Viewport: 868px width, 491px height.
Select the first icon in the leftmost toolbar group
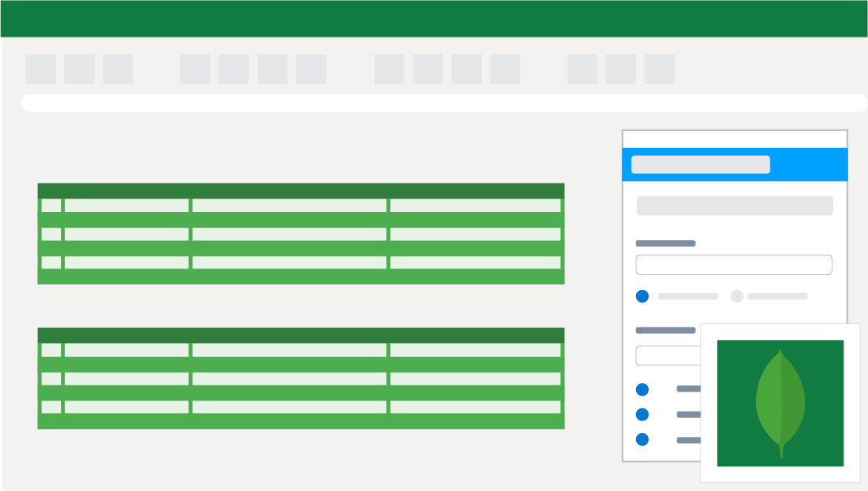point(41,68)
